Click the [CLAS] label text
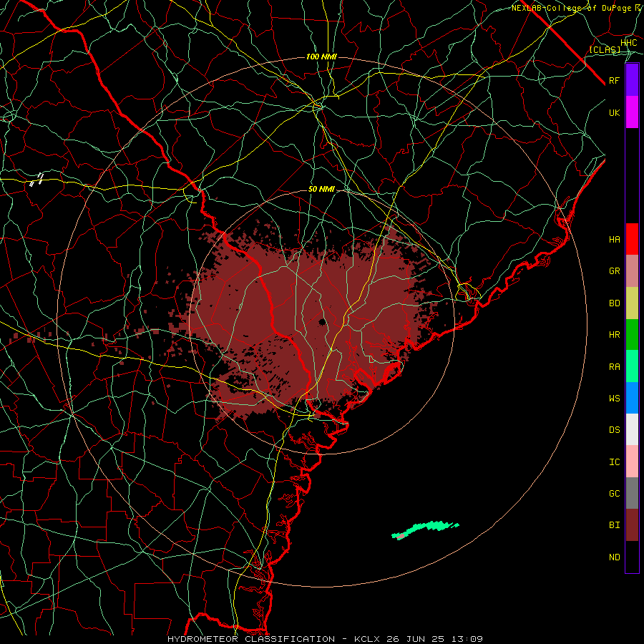This screenshot has height=644, width=644. (605, 50)
